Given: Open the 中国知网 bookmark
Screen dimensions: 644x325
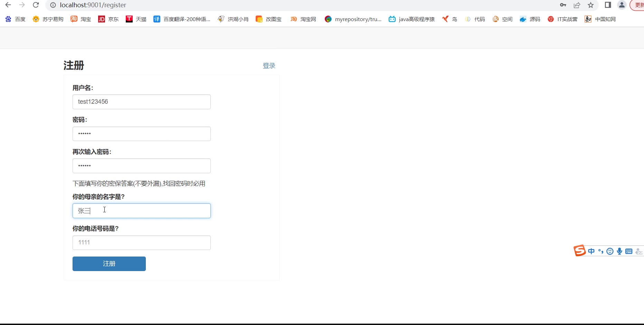Looking at the screenshot, I should point(600,19).
